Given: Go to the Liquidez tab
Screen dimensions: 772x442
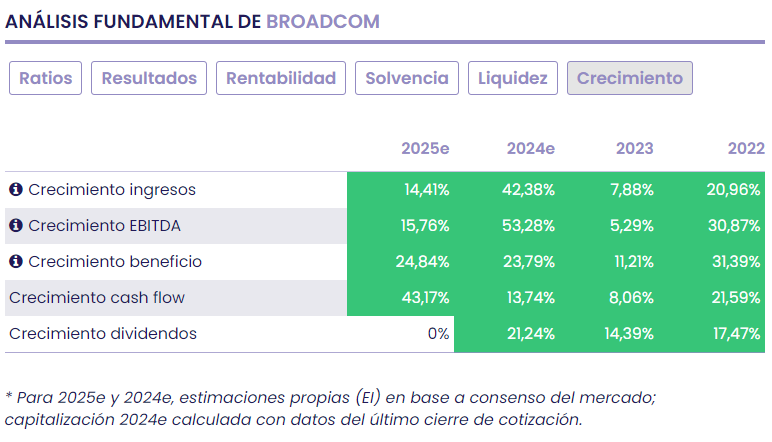Looking at the screenshot, I should coord(513,78).
